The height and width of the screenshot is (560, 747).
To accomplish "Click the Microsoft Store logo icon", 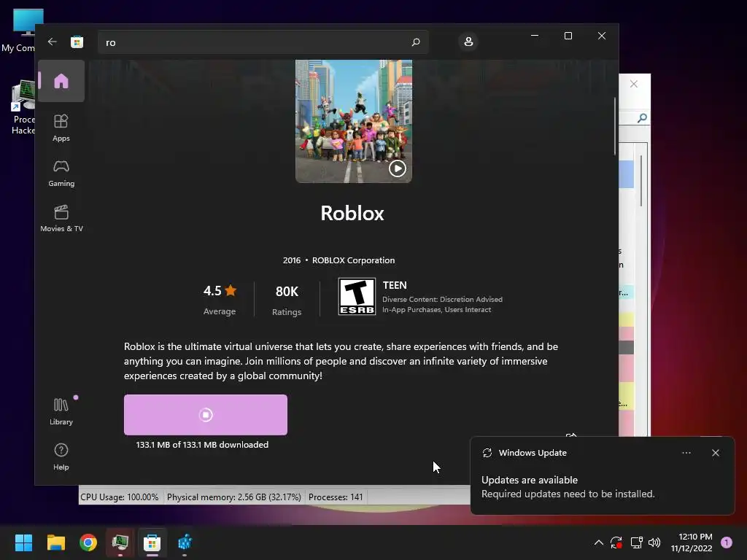I will [x=77, y=42].
